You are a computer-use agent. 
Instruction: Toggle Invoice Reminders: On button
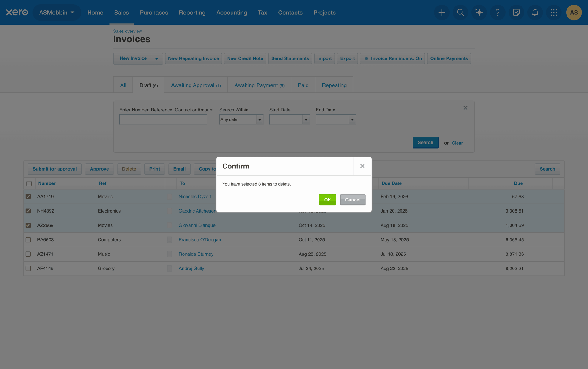pyautogui.click(x=392, y=58)
